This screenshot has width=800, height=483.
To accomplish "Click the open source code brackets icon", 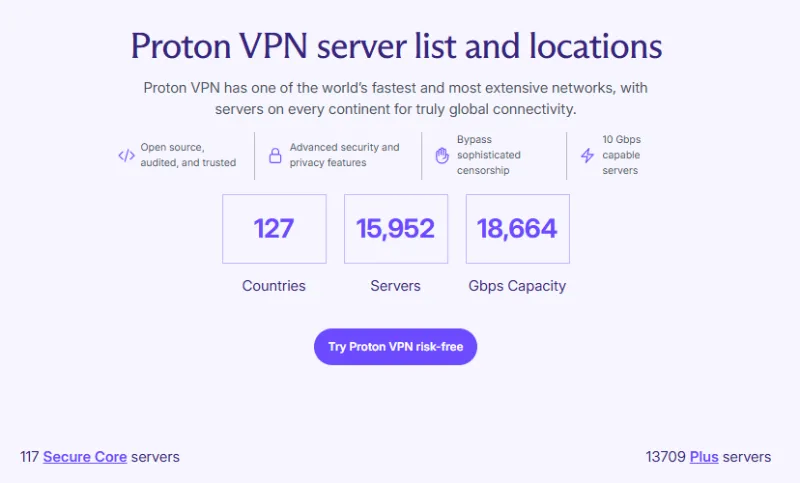I will (x=126, y=155).
